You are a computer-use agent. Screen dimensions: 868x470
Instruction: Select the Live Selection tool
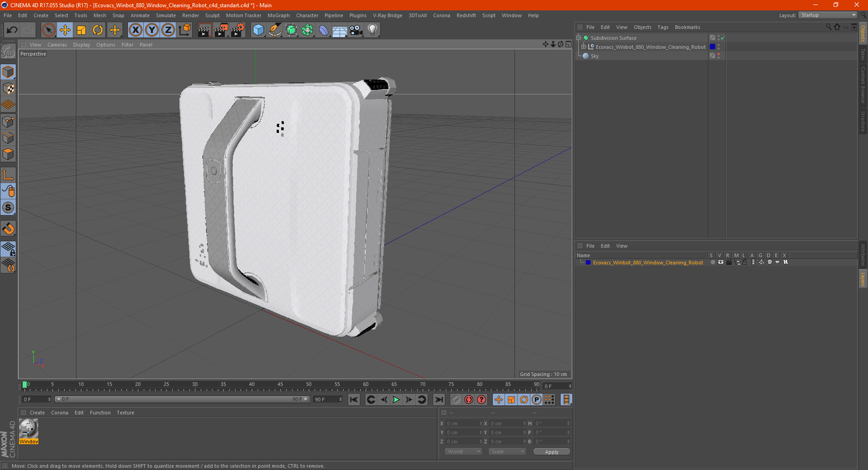pos(48,30)
